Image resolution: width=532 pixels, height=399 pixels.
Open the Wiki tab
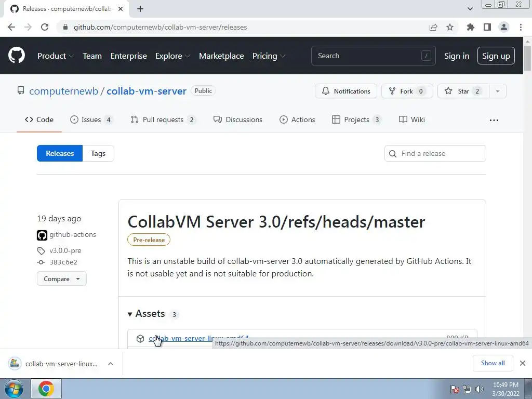click(412, 119)
